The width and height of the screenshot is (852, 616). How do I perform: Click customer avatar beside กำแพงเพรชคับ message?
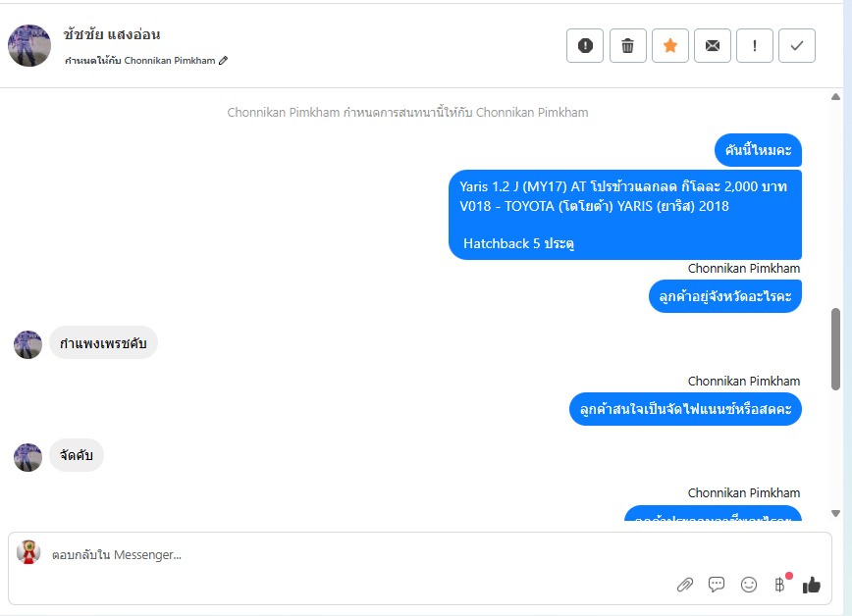click(27, 344)
